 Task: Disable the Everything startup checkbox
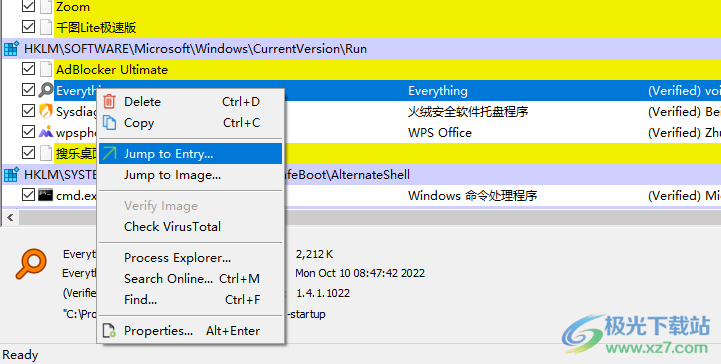pyautogui.click(x=29, y=90)
